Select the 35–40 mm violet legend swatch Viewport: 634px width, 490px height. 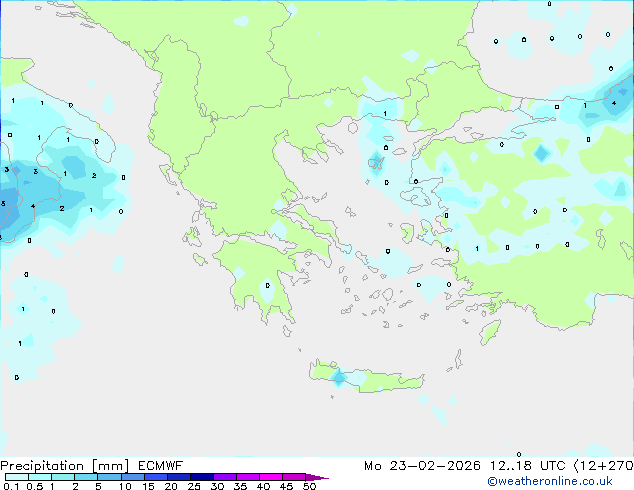(247, 477)
